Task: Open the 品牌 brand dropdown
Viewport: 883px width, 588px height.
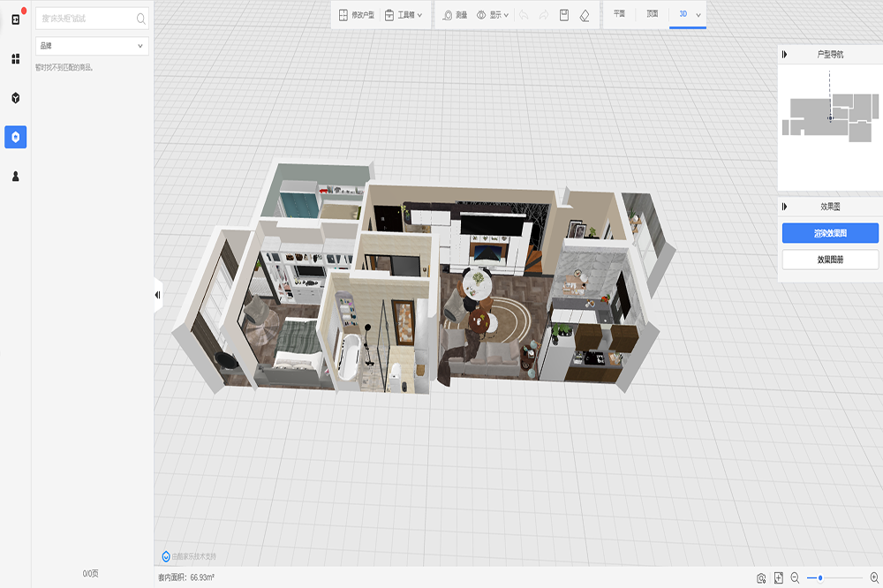Action: point(91,46)
